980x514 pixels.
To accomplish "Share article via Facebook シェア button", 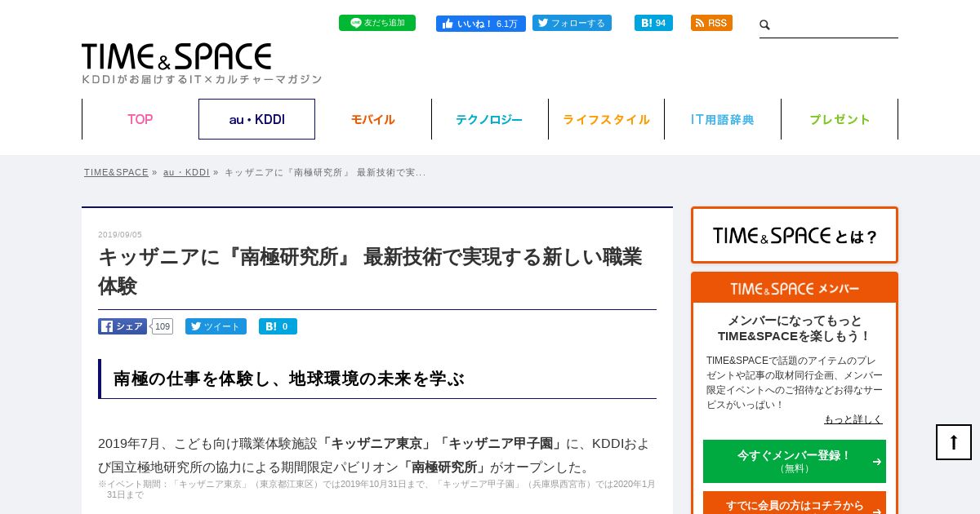I will pyautogui.click(x=122, y=326).
